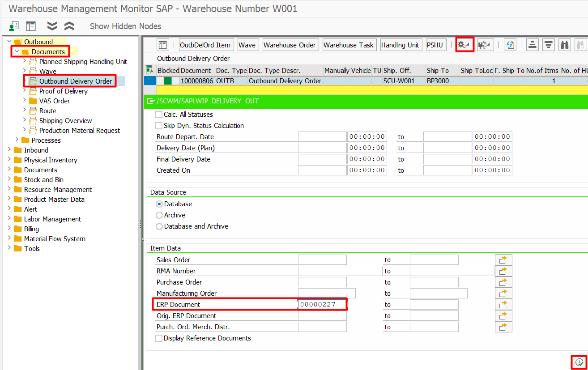
Task: Click the Wave toolbar button
Action: click(247, 45)
